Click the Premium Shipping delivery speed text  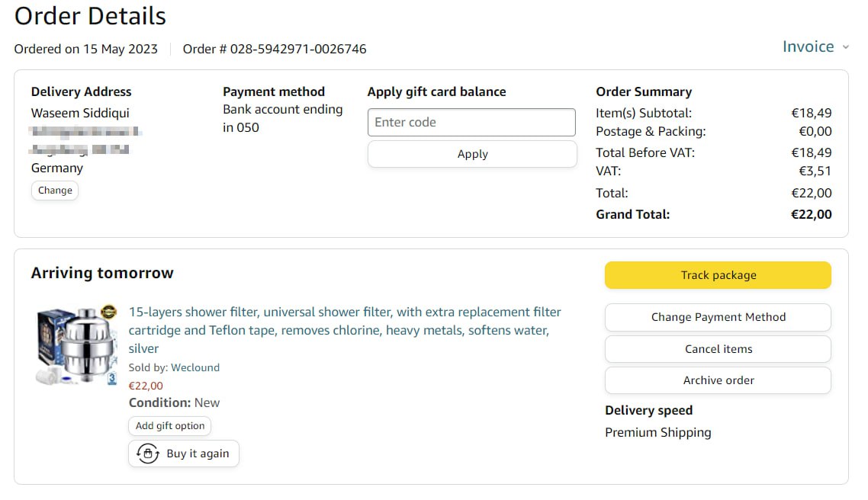657,432
